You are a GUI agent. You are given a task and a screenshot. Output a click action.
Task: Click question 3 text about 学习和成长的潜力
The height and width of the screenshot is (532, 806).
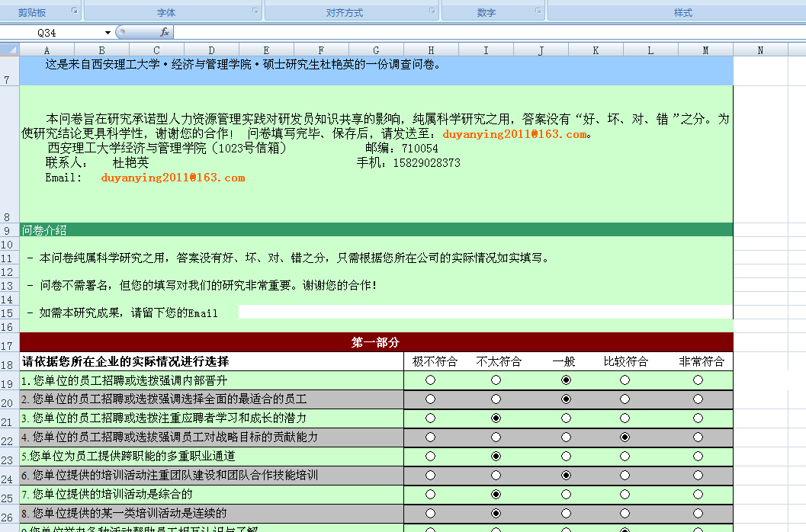point(164,418)
